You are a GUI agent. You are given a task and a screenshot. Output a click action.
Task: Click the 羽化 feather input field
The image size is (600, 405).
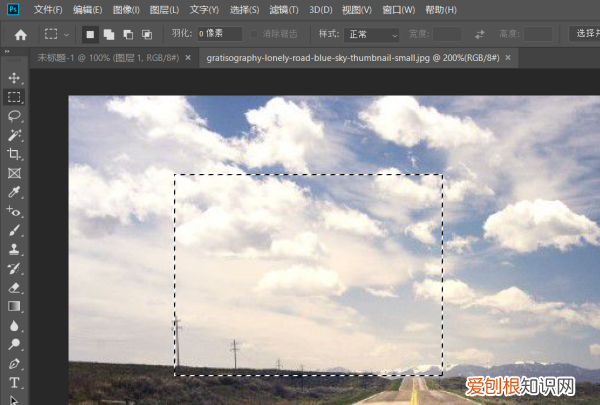(x=218, y=34)
